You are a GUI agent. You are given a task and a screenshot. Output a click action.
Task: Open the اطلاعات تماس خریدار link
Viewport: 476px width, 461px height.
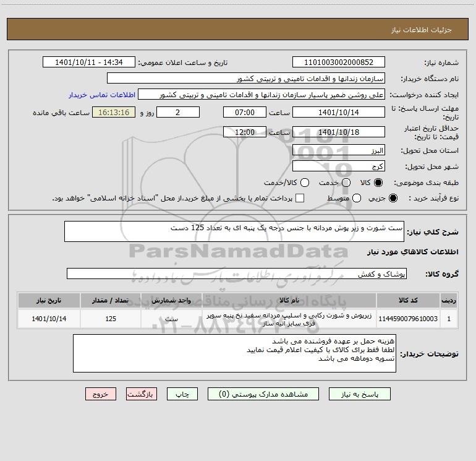coord(102,95)
